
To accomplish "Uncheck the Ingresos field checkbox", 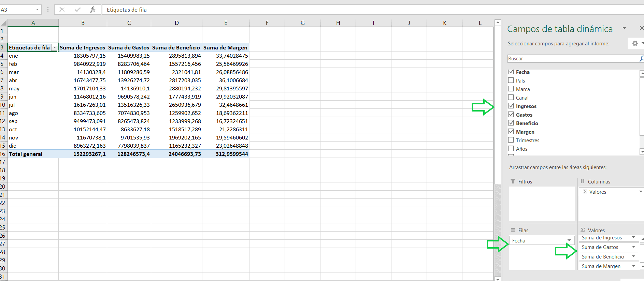I will coord(511,106).
